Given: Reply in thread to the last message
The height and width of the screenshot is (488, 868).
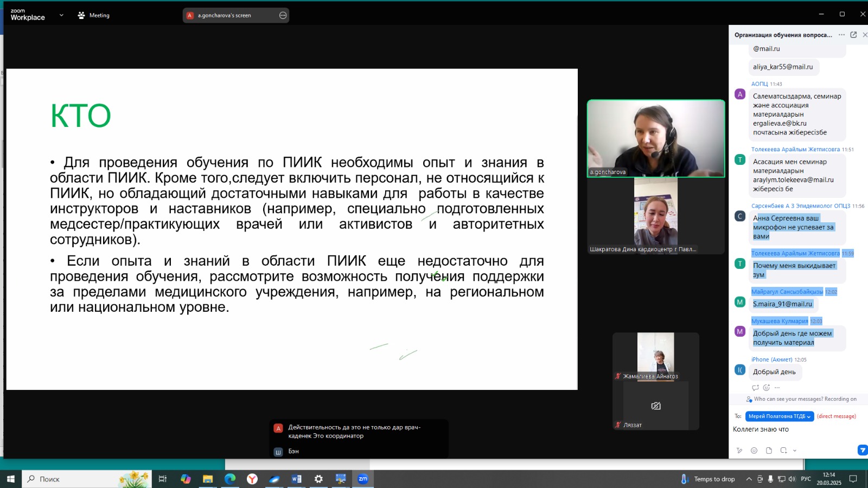Looking at the screenshot, I should 755,388.
